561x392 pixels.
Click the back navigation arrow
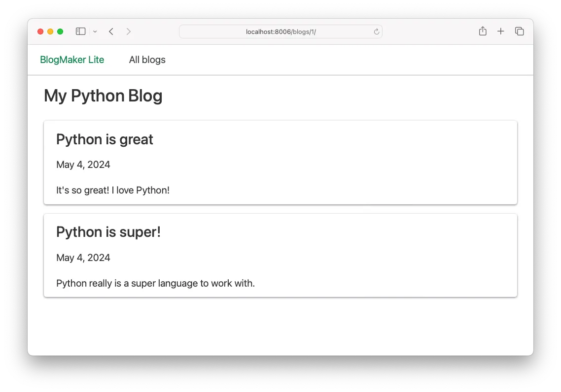click(x=111, y=31)
